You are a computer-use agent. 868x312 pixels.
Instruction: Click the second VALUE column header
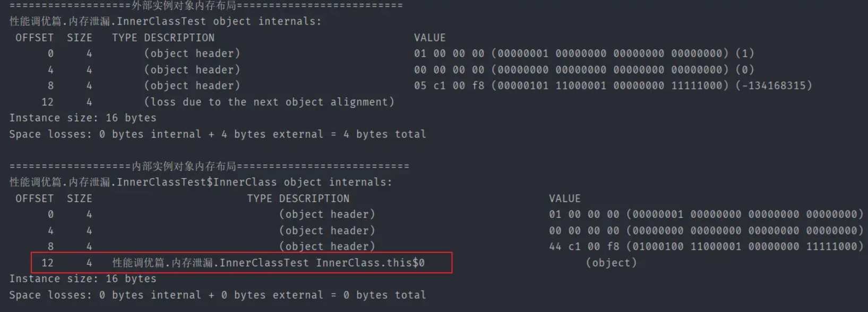tap(565, 198)
